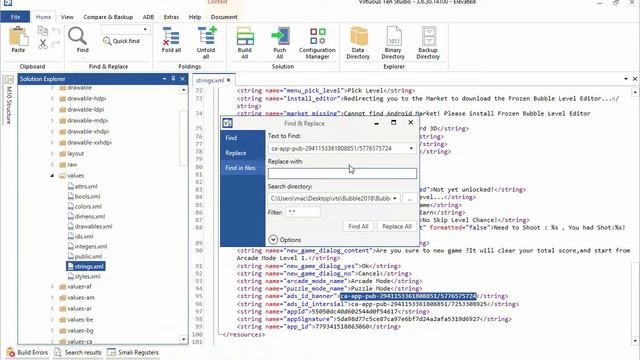Click the Replace All button
Viewport: 640px width, 360px height.
397,227
